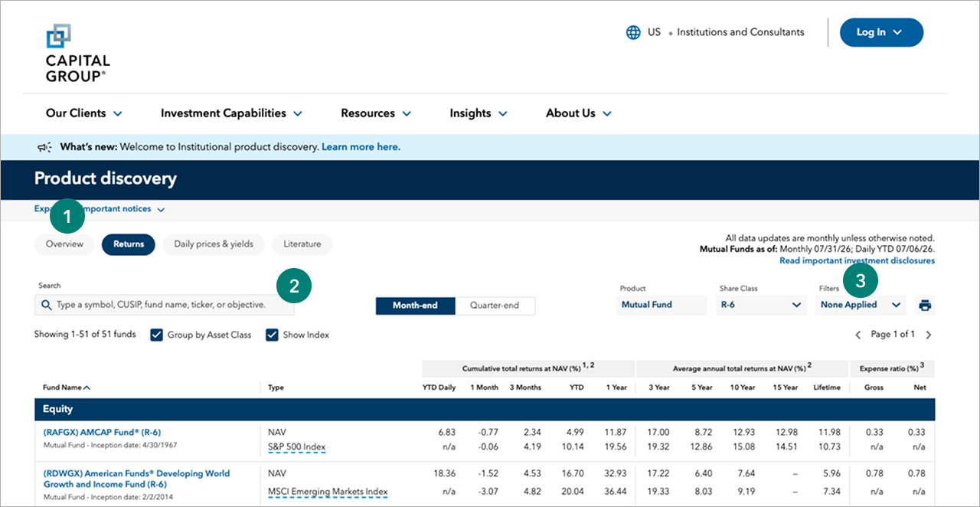Go to the next page arrow
Screen dimensions: 980x507
pos(929,335)
